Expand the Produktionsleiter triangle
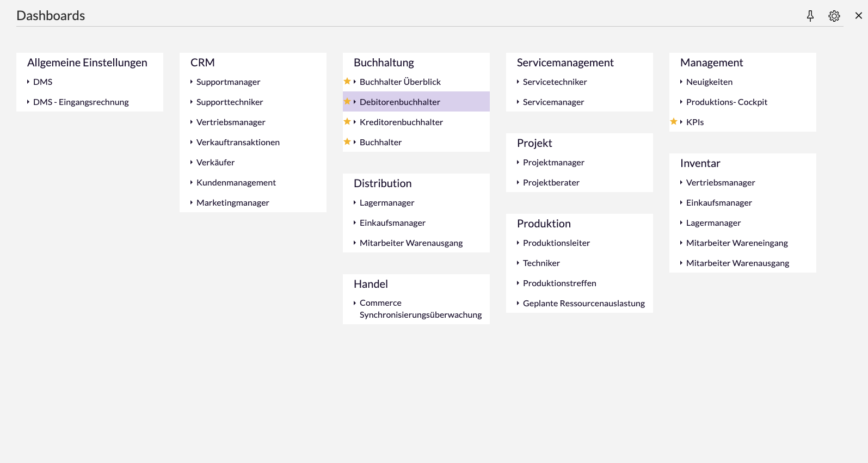 pyautogui.click(x=518, y=243)
